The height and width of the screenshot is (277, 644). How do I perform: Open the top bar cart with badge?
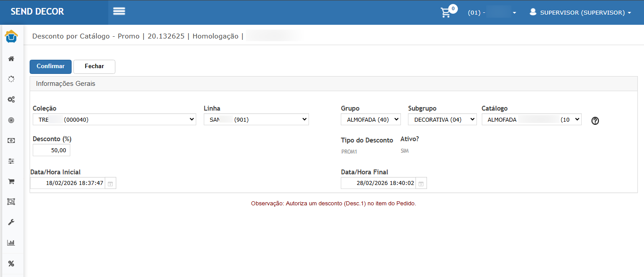click(x=446, y=12)
